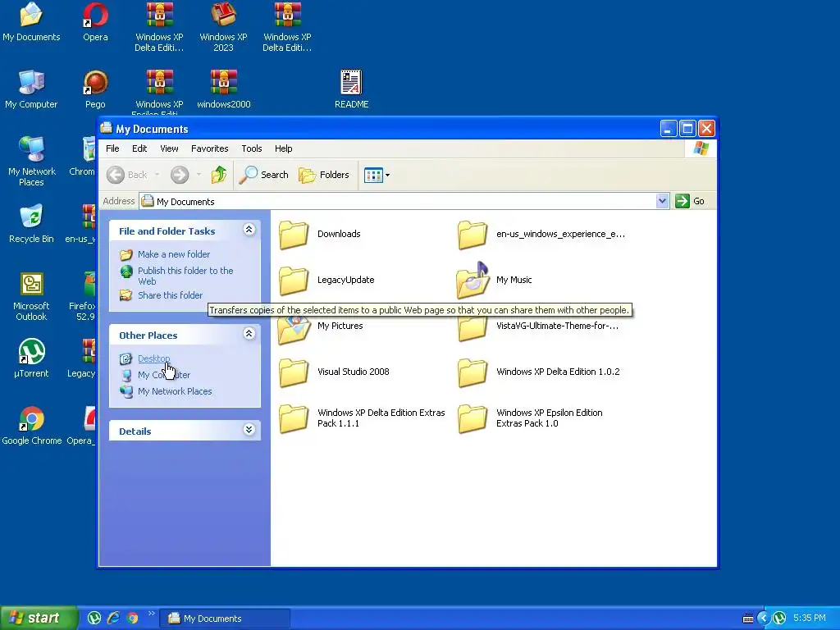Open the Help menu
The image size is (840, 630).
coord(283,148)
